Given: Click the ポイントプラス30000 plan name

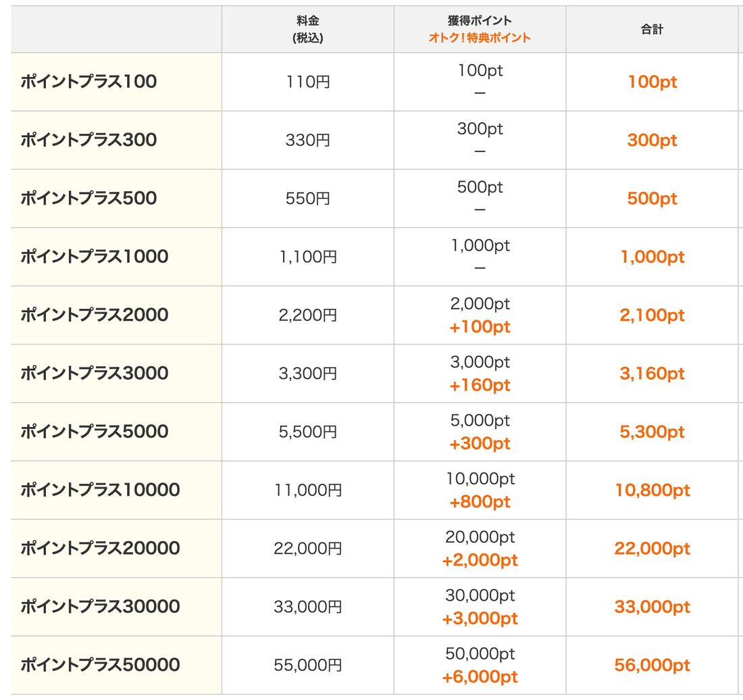Looking at the screenshot, I should (x=100, y=606).
